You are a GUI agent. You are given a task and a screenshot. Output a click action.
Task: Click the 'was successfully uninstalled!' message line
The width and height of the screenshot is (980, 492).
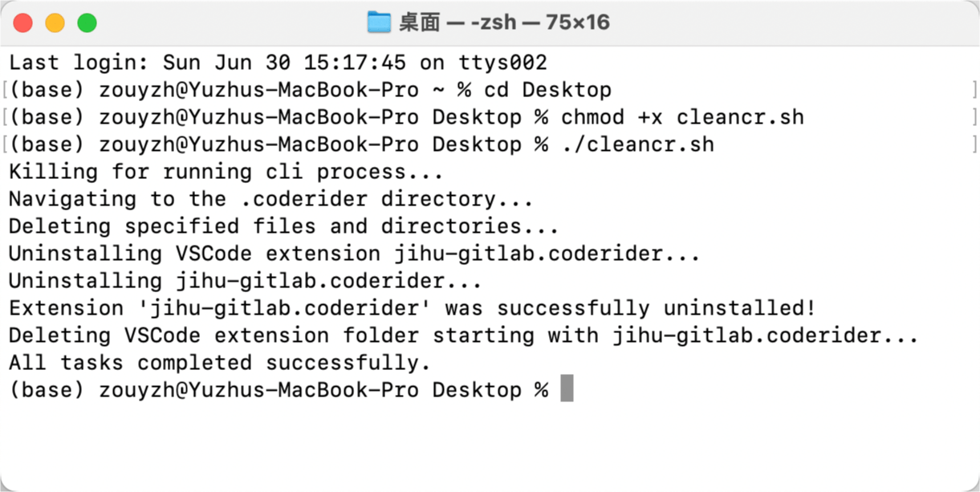[412, 308]
